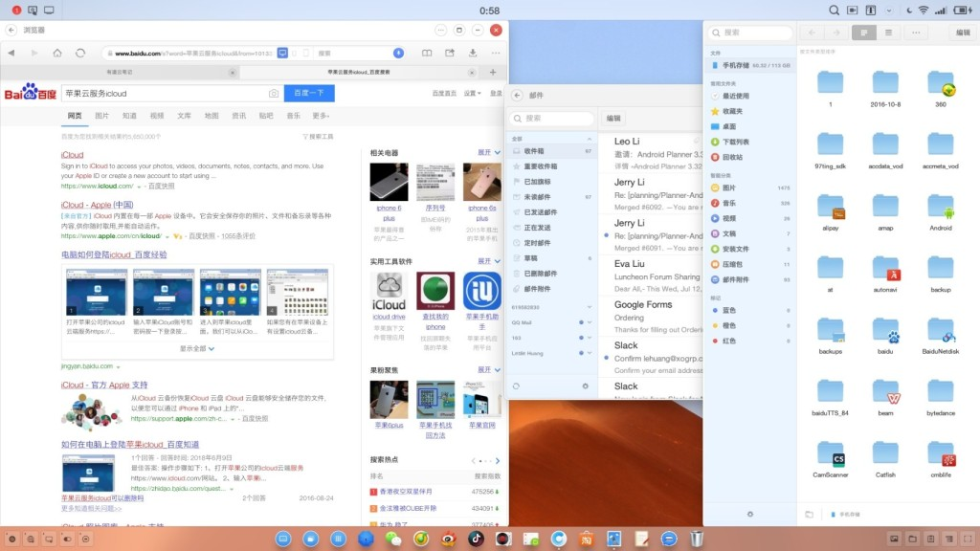The height and width of the screenshot is (551, 980).
Task: Open the Mail settings gear icon
Action: 585,386
